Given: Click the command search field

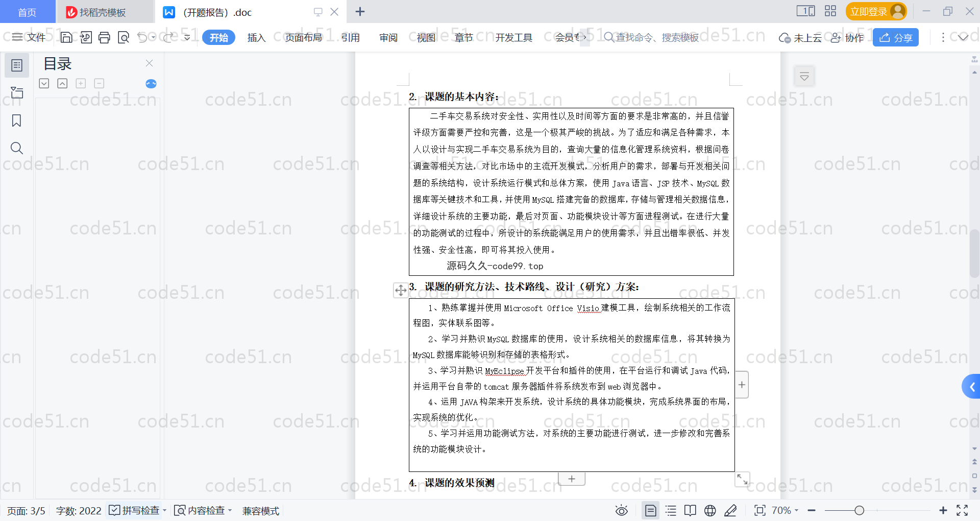Looking at the screenshot, I should click(651, 37).
